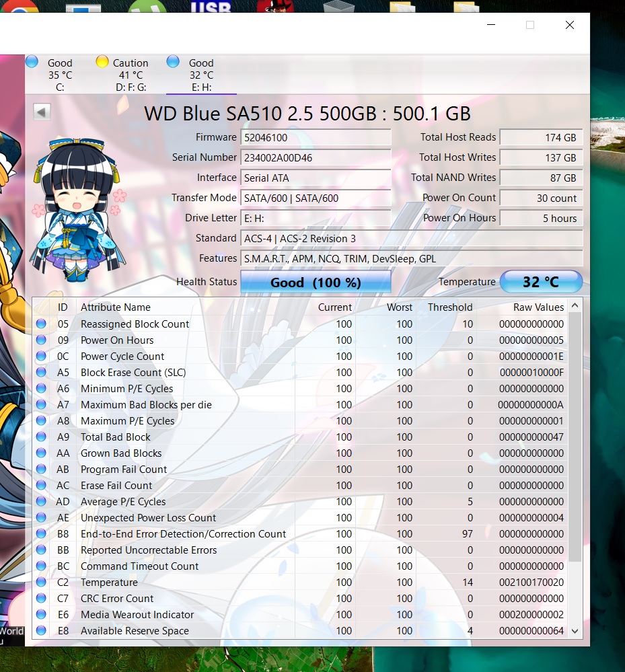Click the Firmware field 52046100
The height and width of the screenshot is (672, 625).
pyautogui.click(x=316, y=138)
